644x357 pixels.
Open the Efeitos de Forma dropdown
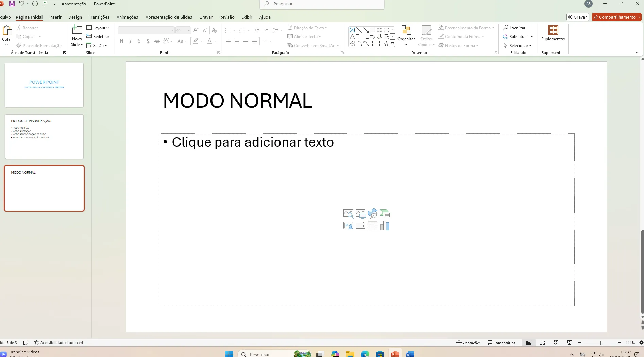[459, 45]
